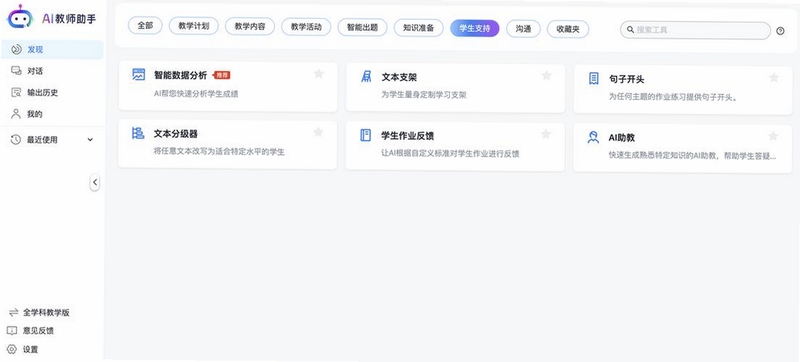The image size is (800, 362).
Task: Click the red 推荐 badge
Action: point(222,75)
